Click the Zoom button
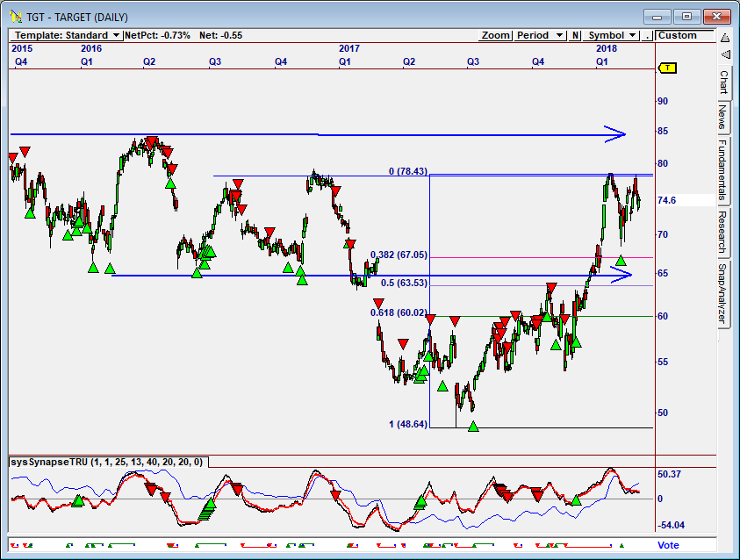 (496, 35)
